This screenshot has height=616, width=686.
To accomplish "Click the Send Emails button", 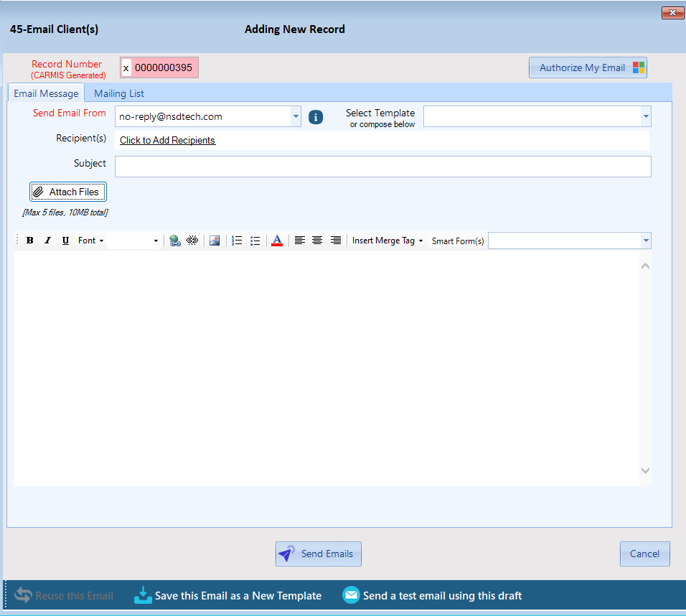I will [319, 554].
